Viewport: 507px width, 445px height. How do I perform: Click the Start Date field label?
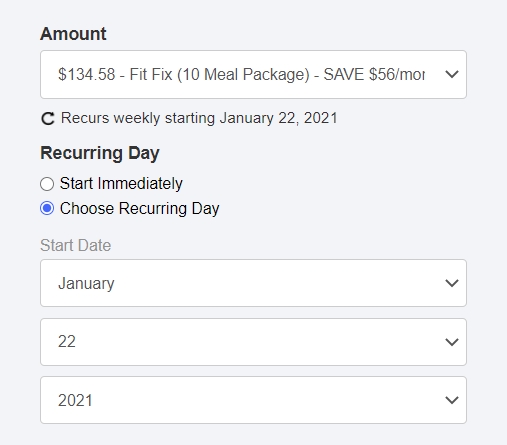(x=76, y=245)
